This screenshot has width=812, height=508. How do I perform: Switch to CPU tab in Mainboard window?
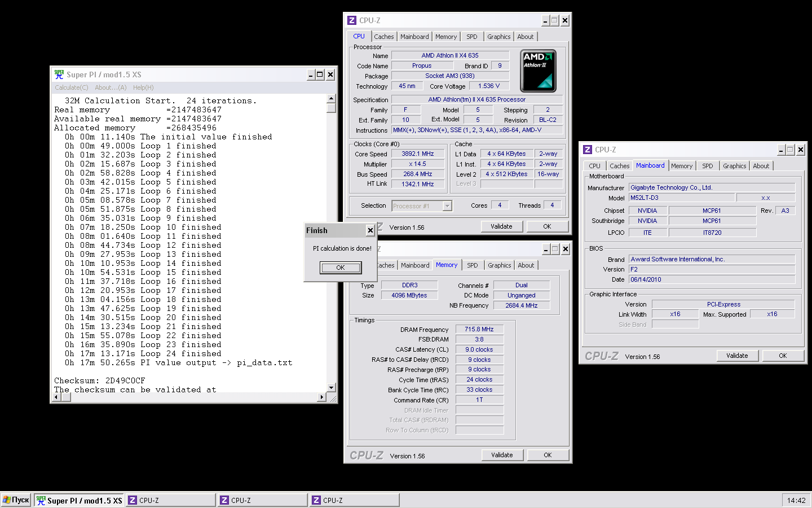(594, 166)
